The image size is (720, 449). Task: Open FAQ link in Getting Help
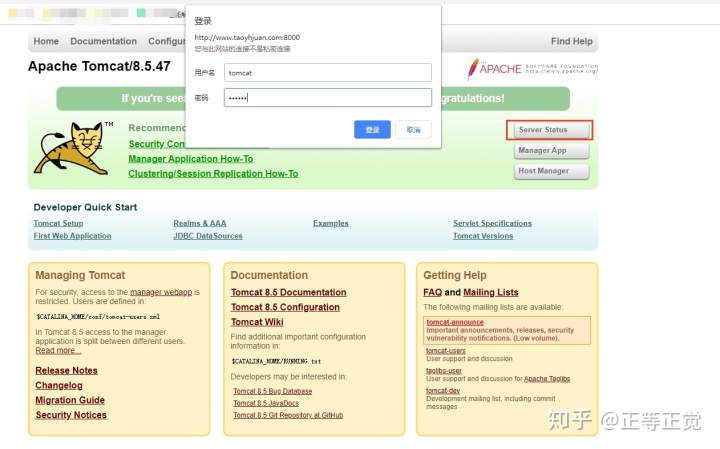[433, 292]
